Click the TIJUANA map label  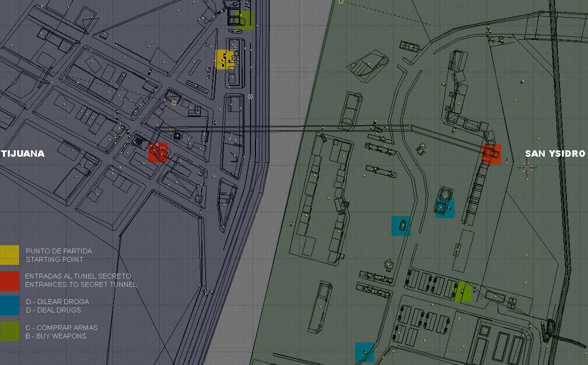tap(23, 154)
